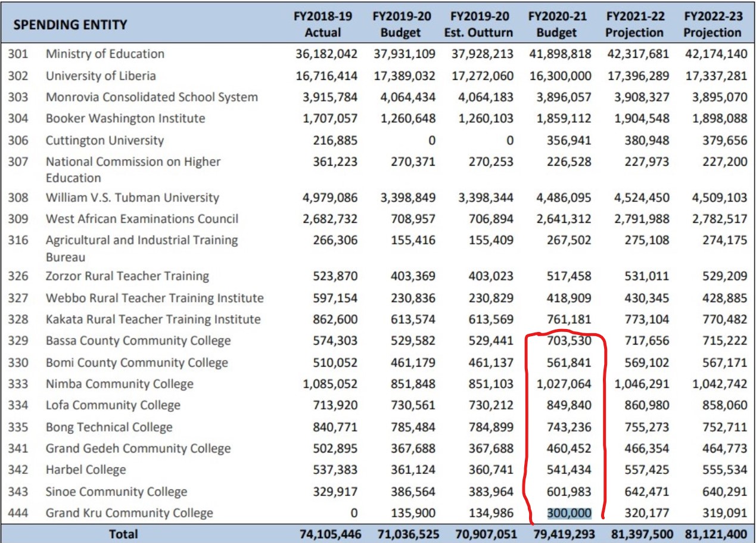Image resolution: width=756 pixels, height=543 pixels.
Task: Click the FY2022-23 Projection column header
Action: (x=712, y=24)
